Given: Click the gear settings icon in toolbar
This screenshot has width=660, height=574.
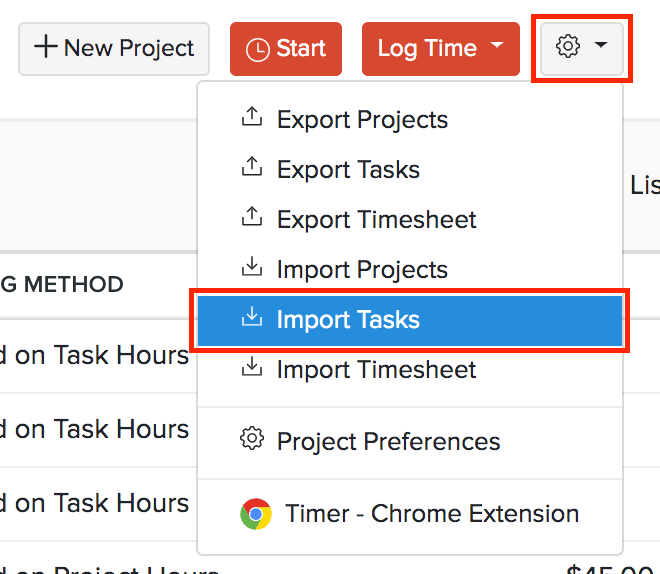Looking at the screenshot, I should (568, 47).
